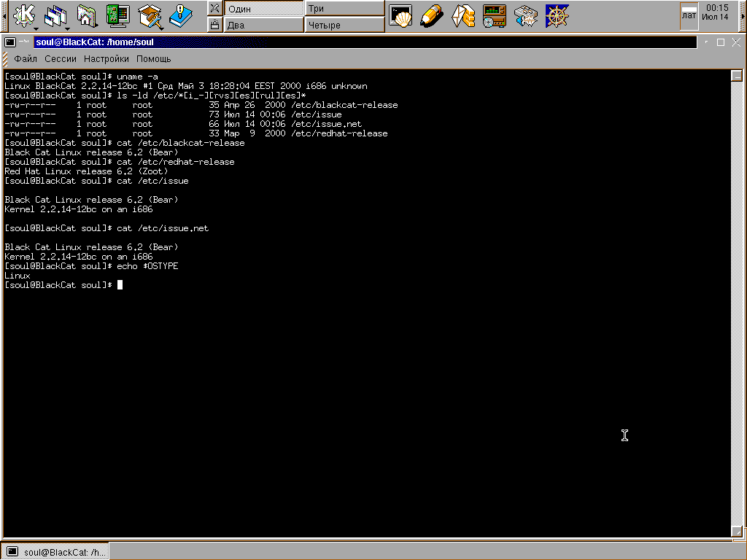Open the home directory icon
The height and width of the screenshot is (560, 747).
(x=86, y=16)
